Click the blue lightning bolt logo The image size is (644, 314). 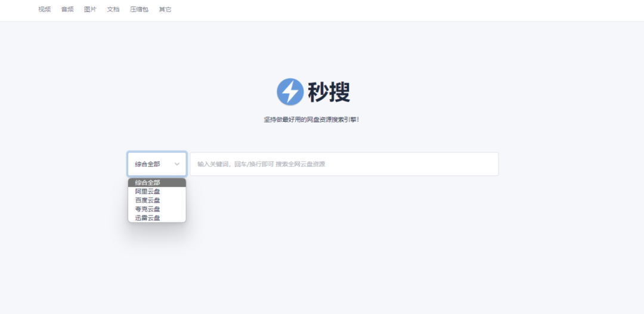point(290,92)
